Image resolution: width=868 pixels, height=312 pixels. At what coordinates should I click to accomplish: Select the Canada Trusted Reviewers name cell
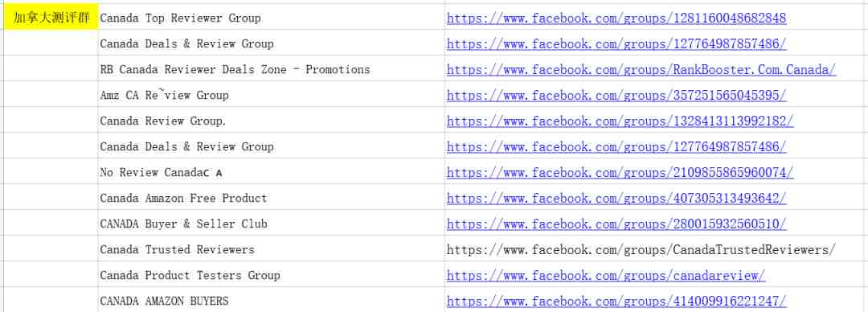[x=272, y=248]
